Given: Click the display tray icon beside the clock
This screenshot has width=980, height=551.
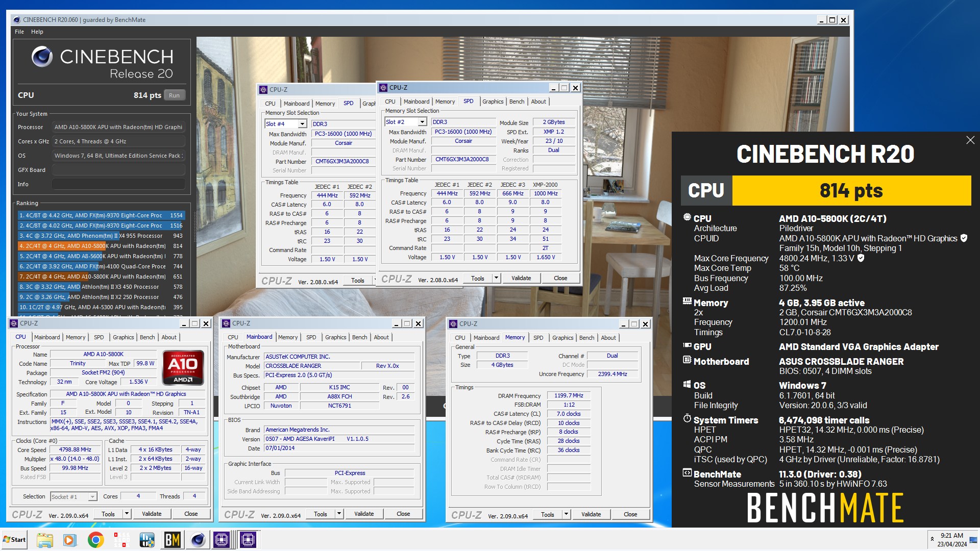Looking at the screenshot, I should coord(973,540).
